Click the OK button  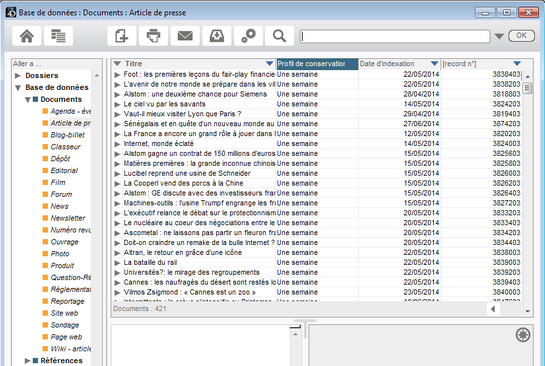coord(521,35)
